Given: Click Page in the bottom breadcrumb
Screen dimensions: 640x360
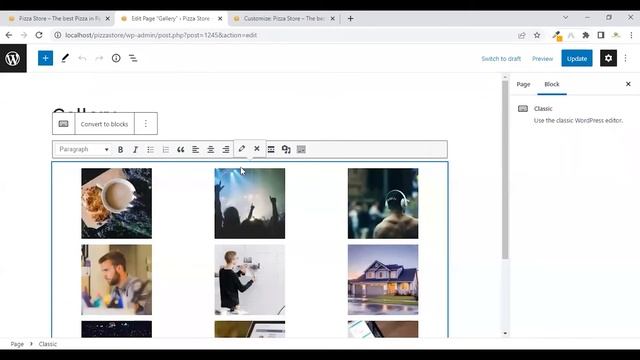Looking at the screenshot, I should coord(17,344).
